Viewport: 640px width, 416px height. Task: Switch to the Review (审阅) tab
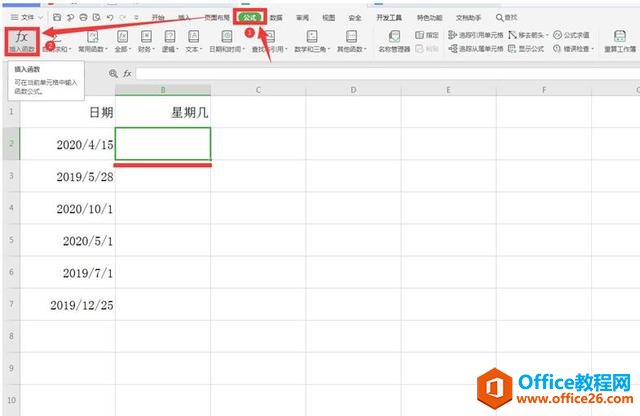302,18
